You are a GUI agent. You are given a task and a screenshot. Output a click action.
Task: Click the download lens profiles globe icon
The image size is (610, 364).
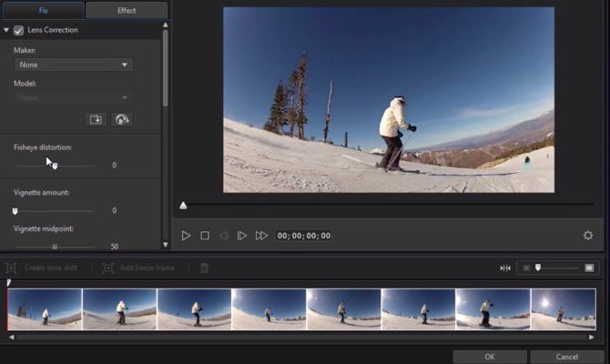click(121, 119)
